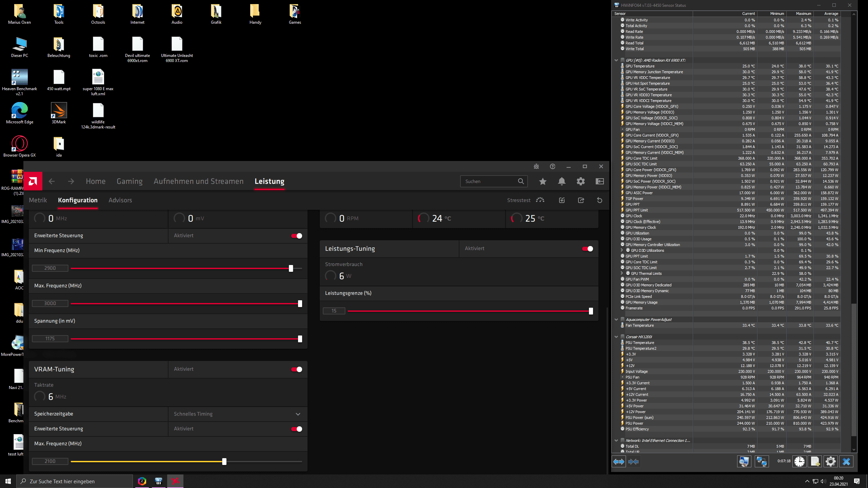
Task: Open the help question mark icon
Action: click(x=552, y=166)
